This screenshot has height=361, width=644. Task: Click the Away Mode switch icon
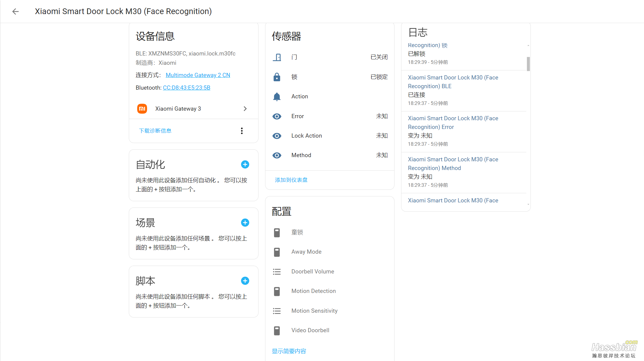point(277,252)
